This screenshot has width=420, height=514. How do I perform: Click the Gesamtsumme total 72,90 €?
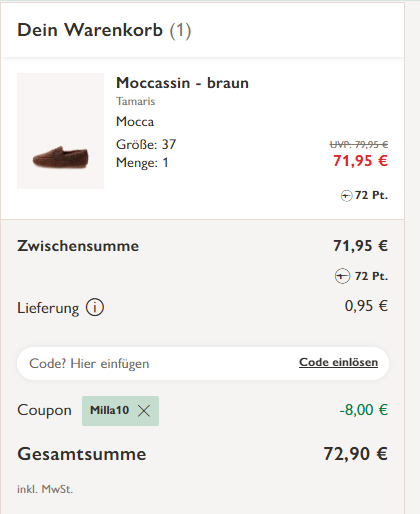click(355, 454)
